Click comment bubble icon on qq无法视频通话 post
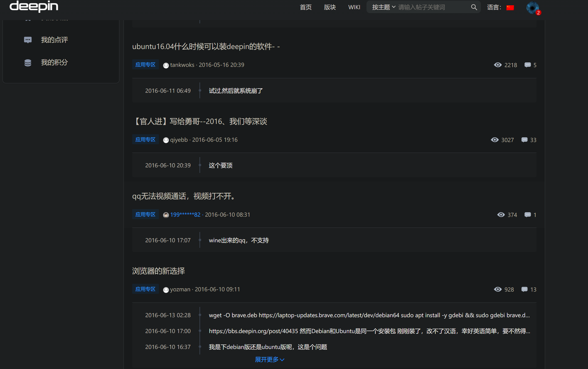The height and width of the screenshot is (369, 588). [x=527, y=215]
